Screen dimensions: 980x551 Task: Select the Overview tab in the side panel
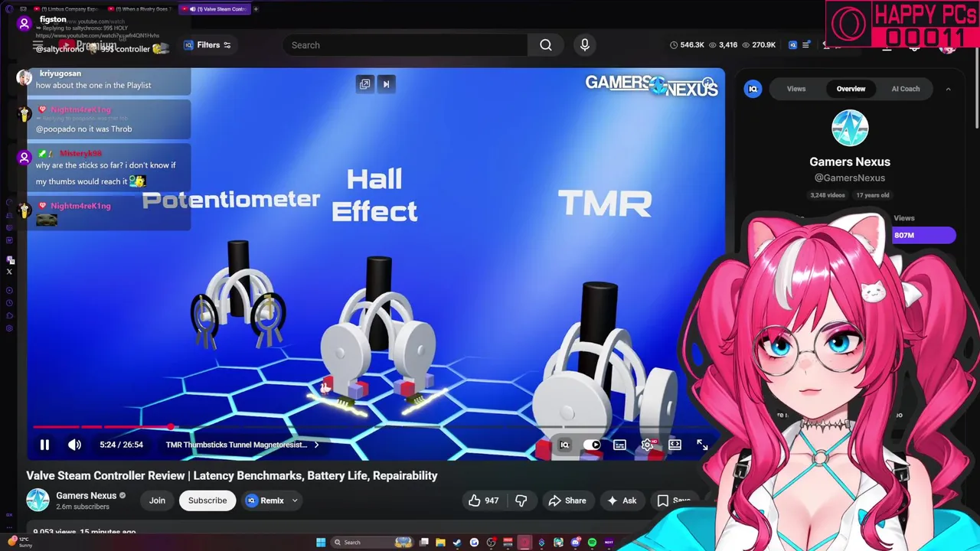coord(851,89)
